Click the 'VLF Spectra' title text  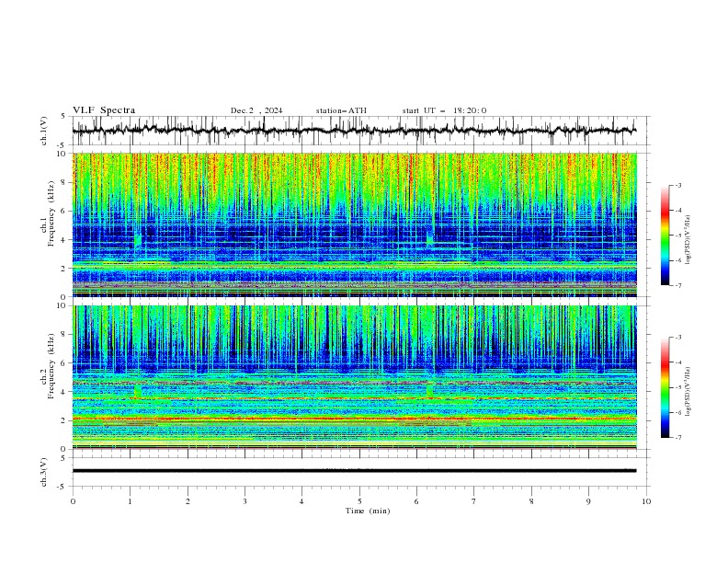(x=104, y=110)
